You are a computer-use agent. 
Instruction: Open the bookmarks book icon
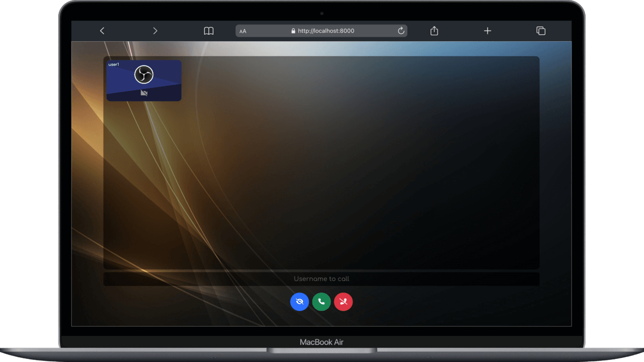tap(209, 31)
